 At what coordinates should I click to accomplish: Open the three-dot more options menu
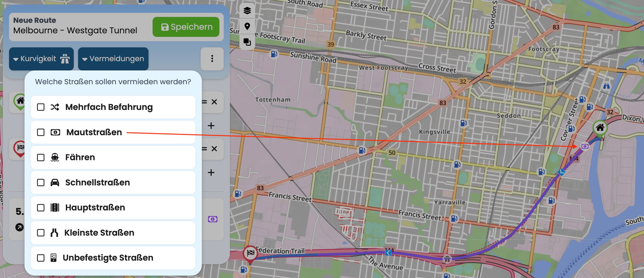coord(212,59)
